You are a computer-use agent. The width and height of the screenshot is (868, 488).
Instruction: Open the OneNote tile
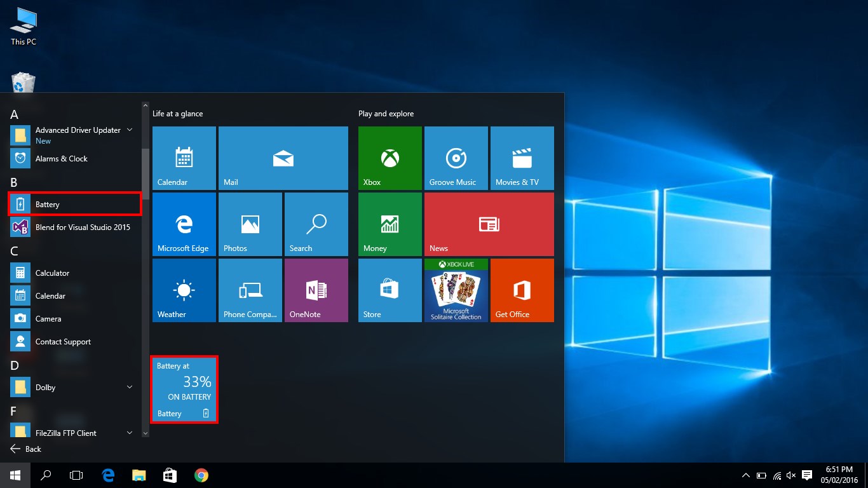point(316,290)
